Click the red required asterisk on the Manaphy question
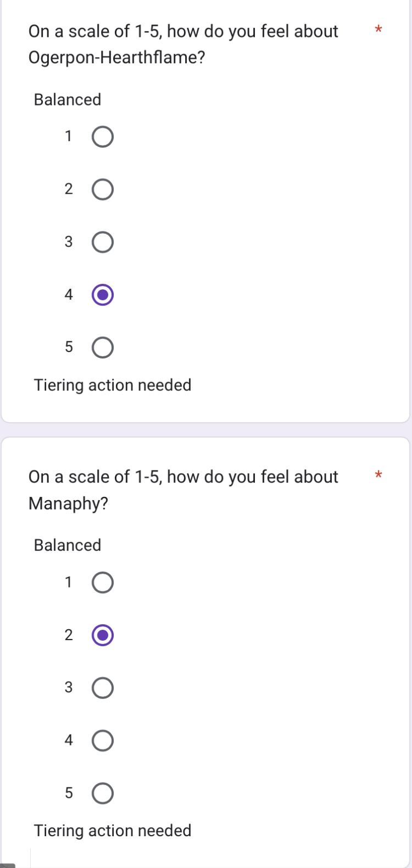The height and width of the screenshot is (868, 412). [378, 475]
